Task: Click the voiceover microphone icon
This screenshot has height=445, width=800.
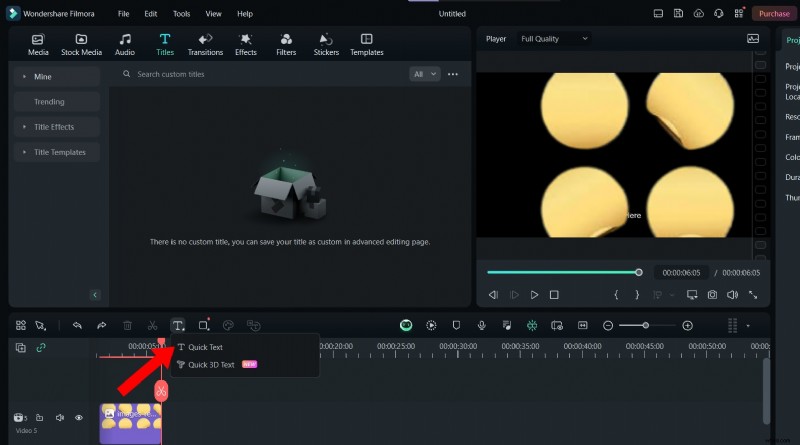Action: (481, 325)
